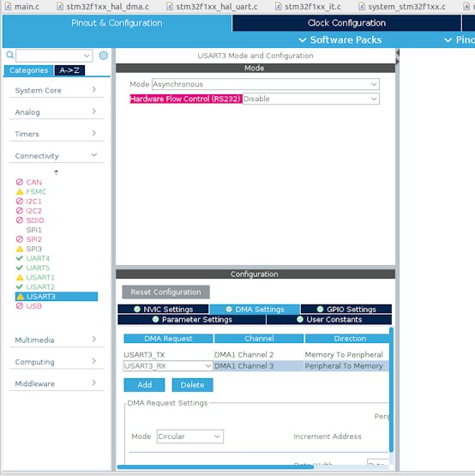Image resolution: width=475 pixels, height=476 pixels.
Task: Click the Reset Configuration button
Action: coord(165,292)
